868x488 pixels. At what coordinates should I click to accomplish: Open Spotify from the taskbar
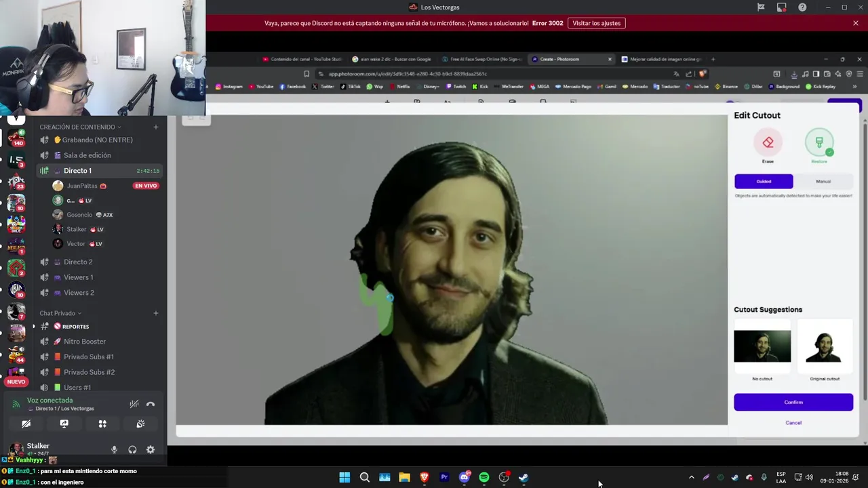click(484, 477)
